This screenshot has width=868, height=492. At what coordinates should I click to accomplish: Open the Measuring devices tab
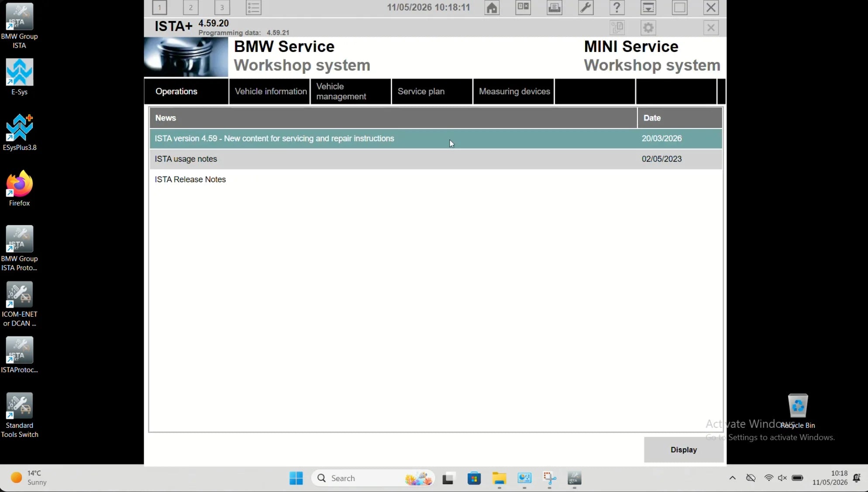coord(514,91)
